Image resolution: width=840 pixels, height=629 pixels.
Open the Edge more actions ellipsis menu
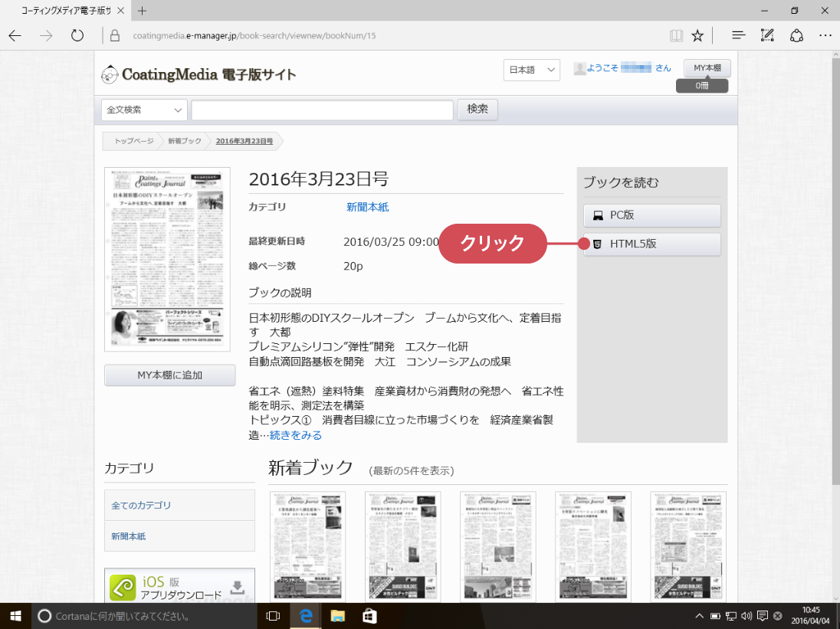[825, 35]
